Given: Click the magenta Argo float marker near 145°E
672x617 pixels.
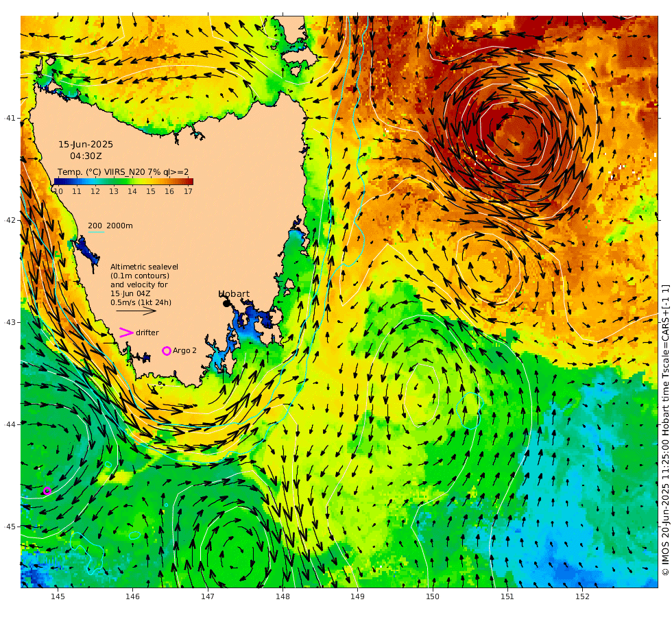Looking at the screenshot, I should [x=47, y=491].
